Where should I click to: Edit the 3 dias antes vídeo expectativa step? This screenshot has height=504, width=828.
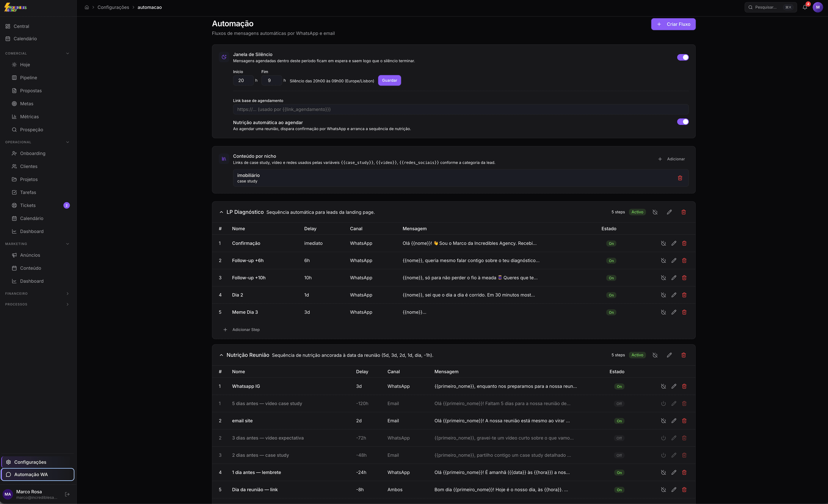[x=674, y=438]
